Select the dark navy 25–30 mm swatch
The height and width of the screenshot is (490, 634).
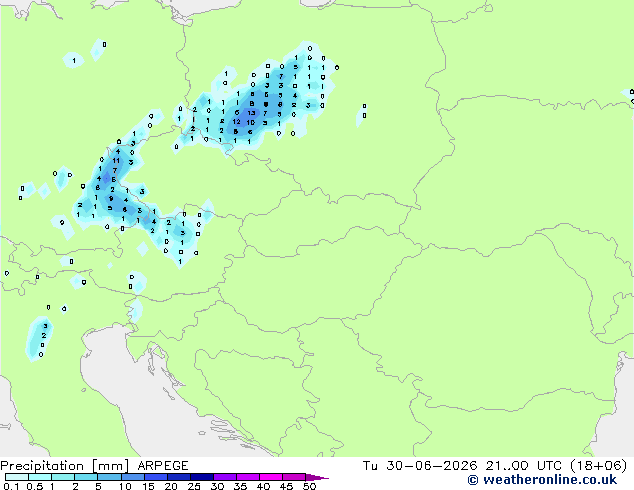coord(201,477)
